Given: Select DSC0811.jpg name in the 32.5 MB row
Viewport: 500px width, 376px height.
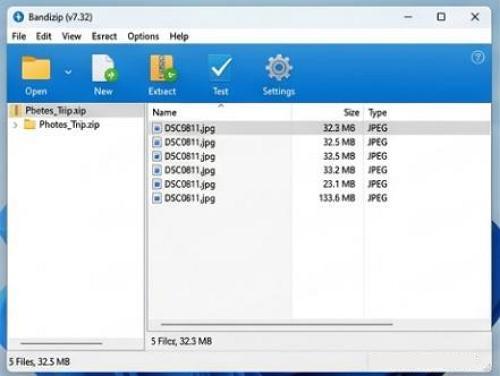Looking at the screenshot, I should (x=190, y=142).
